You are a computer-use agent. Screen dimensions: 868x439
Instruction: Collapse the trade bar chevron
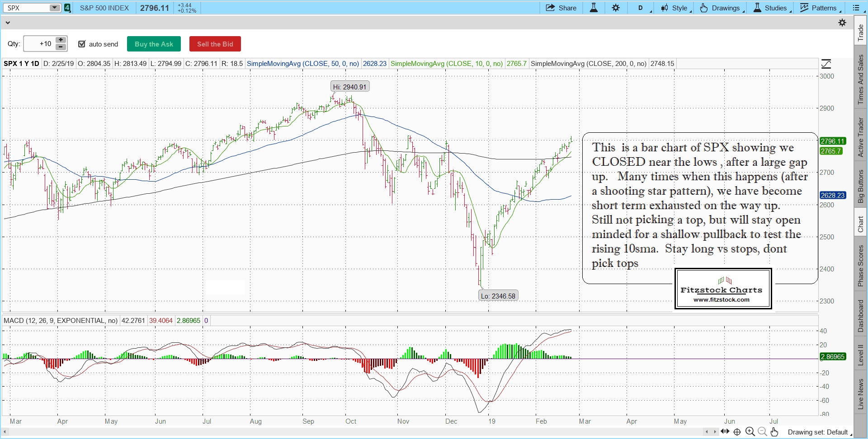[x=7, y=23]
